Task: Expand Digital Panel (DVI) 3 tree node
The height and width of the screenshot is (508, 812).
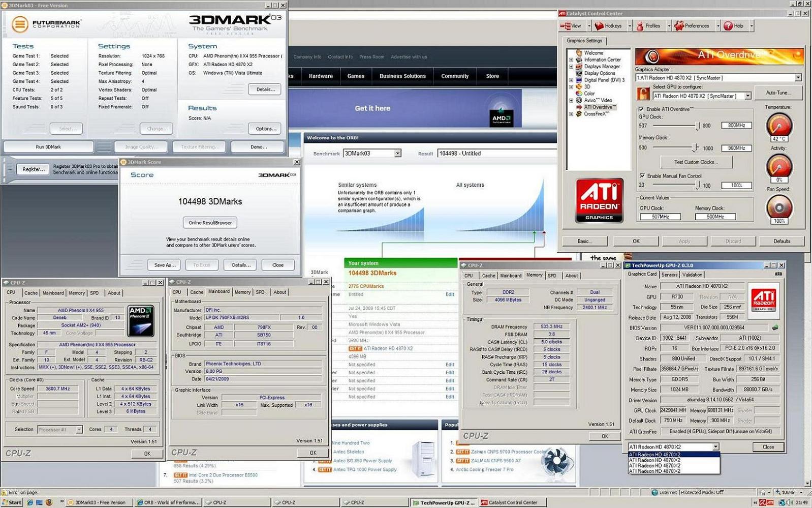Action: point(571,80)
